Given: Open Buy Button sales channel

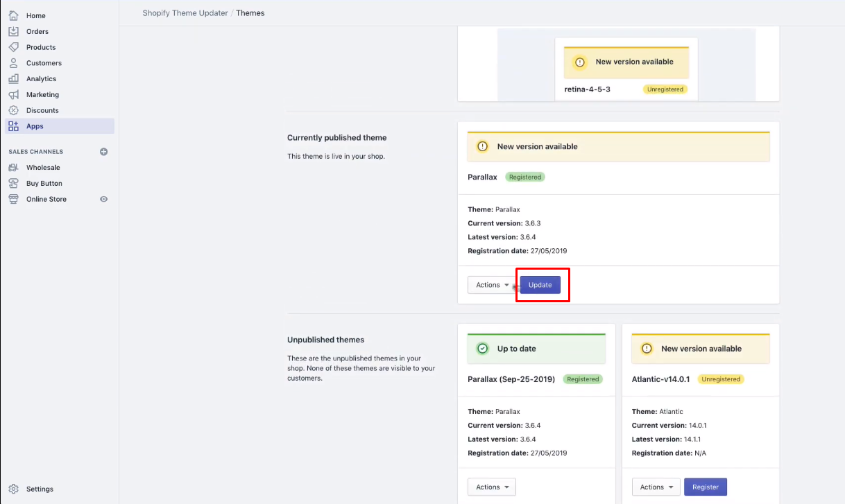Looking at the screenshot, I should (x=44, y=184).
